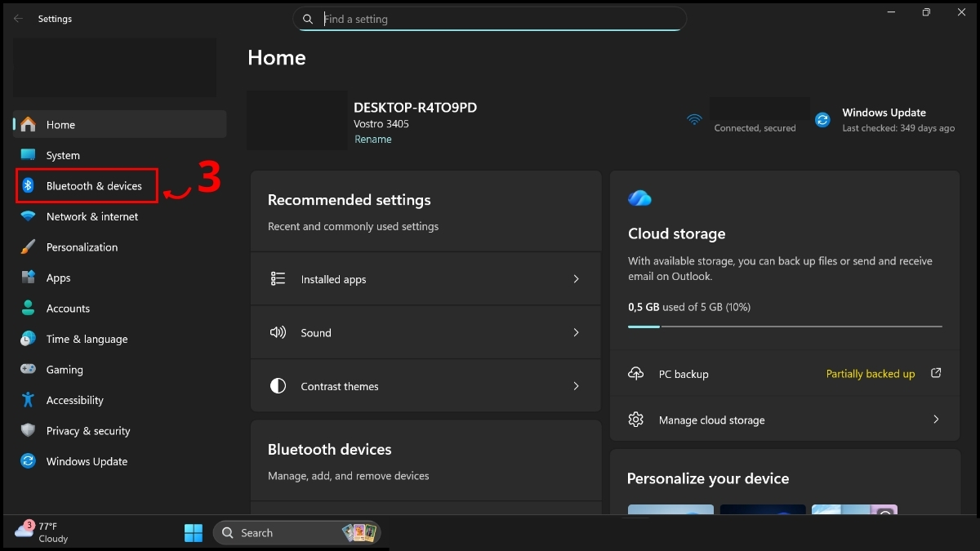Select System in the sidebar

pyautogui.click(x=63, y=155)
